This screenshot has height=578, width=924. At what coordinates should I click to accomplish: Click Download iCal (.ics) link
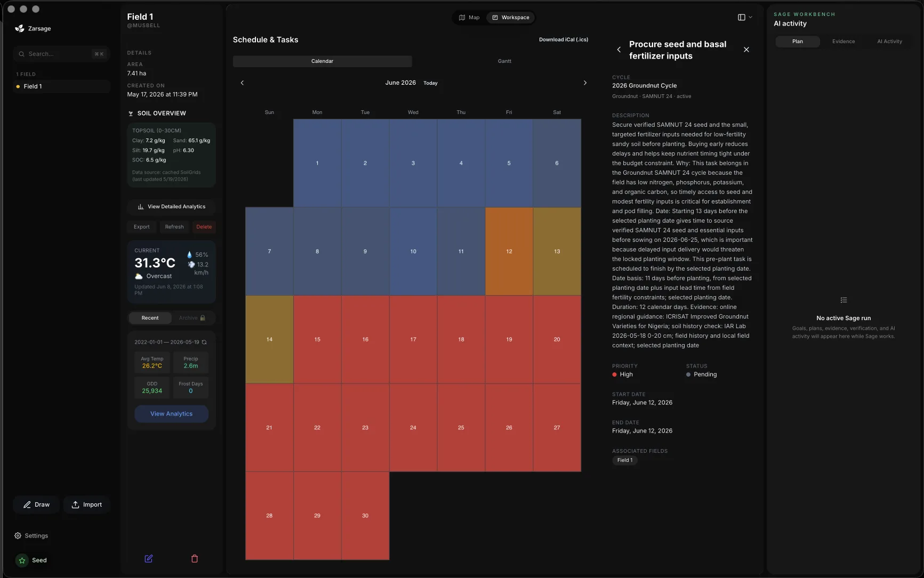(564, 40)
